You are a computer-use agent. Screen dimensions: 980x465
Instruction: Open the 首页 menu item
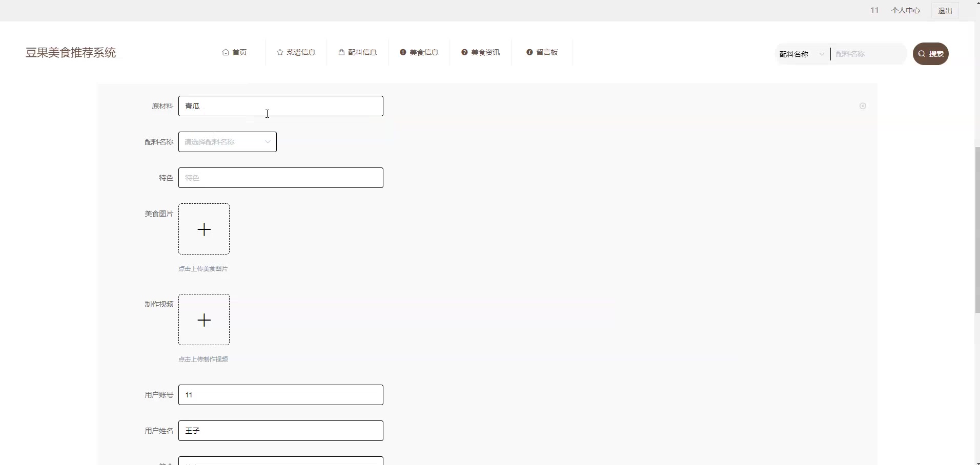coord(235,52)
